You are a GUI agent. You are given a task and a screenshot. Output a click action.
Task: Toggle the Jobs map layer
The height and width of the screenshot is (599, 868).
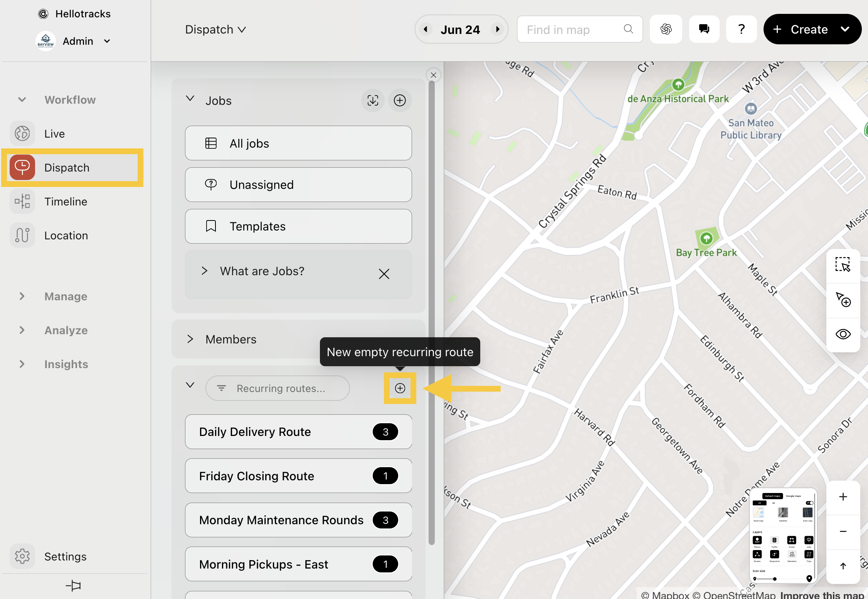tap(809, 540)
